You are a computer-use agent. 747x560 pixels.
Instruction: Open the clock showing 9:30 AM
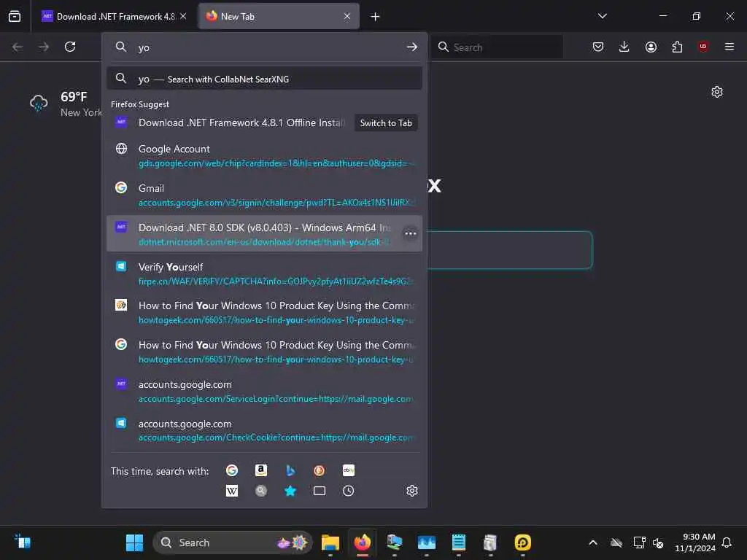pyautogui.click(x=695, y=542)
